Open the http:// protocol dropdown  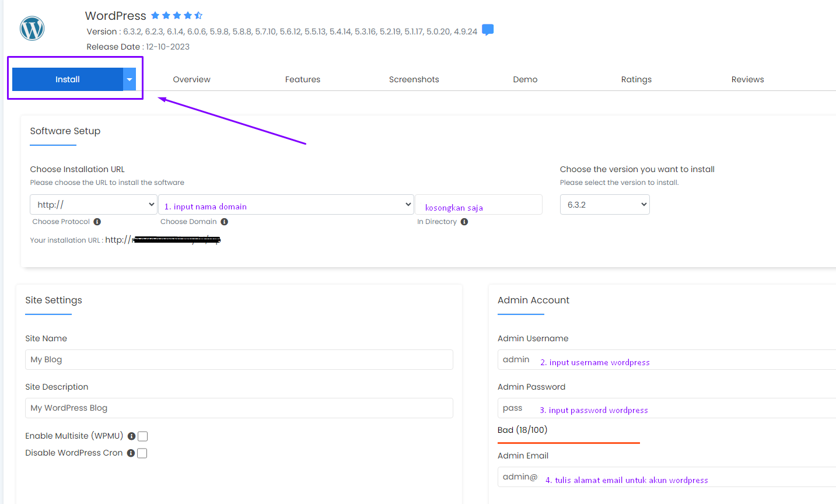pos(93,205)
